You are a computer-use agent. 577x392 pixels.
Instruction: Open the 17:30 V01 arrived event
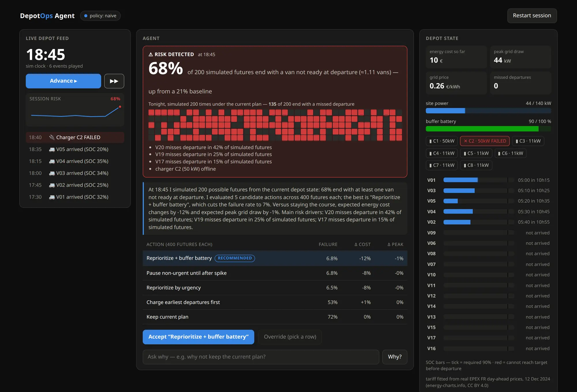(75, 197)
